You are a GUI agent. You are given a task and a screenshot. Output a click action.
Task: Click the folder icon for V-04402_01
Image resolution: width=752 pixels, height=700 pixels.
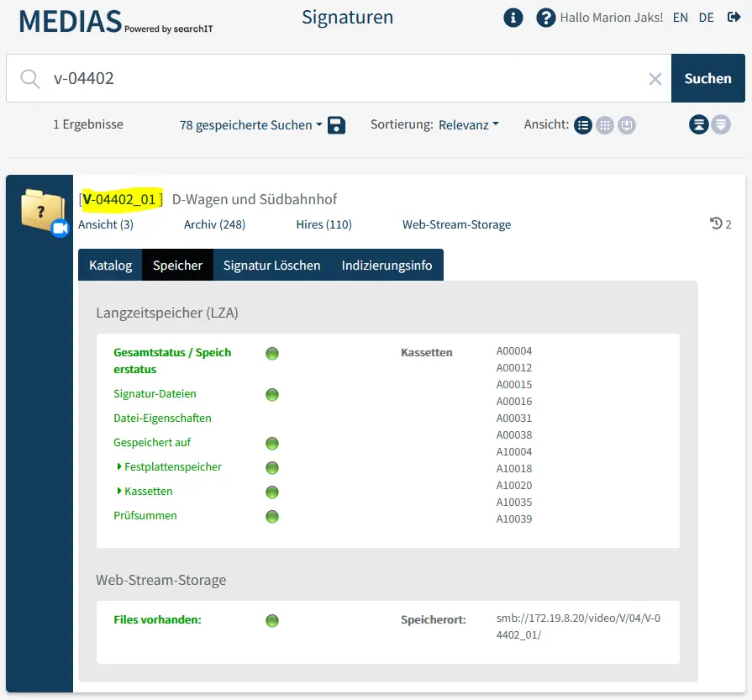coord(43,211)
